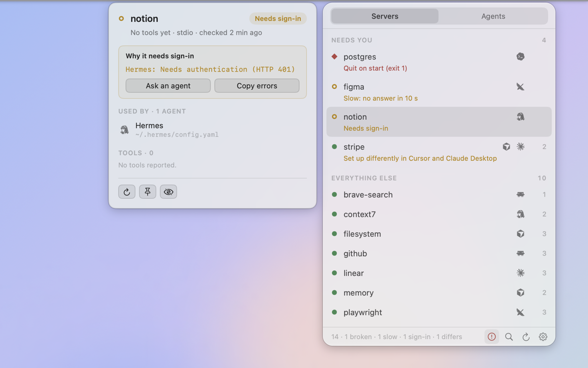The image size is (588, 368).
Task: Click the Hermes icon on the context7 row
Action: (x=520, y=214)
